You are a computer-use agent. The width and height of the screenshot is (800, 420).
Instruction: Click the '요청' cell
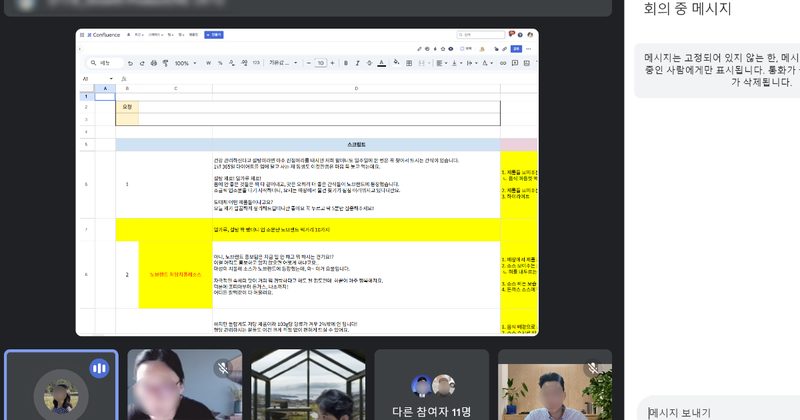point(127,107)
